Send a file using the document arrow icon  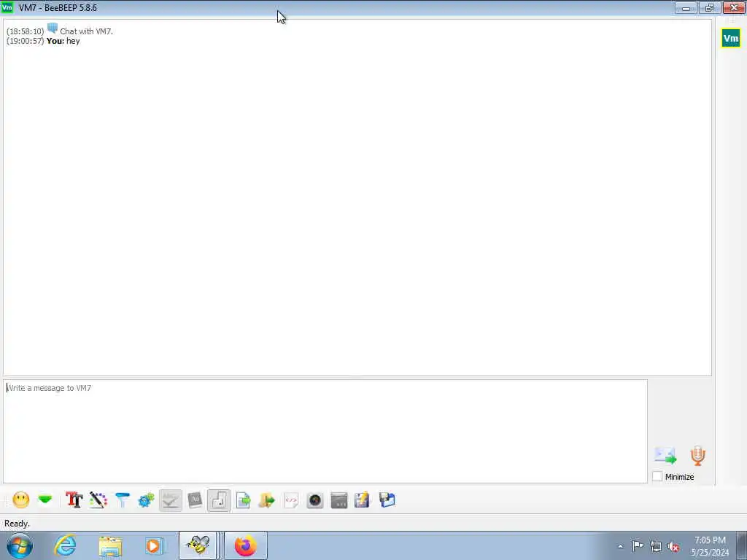243,500
